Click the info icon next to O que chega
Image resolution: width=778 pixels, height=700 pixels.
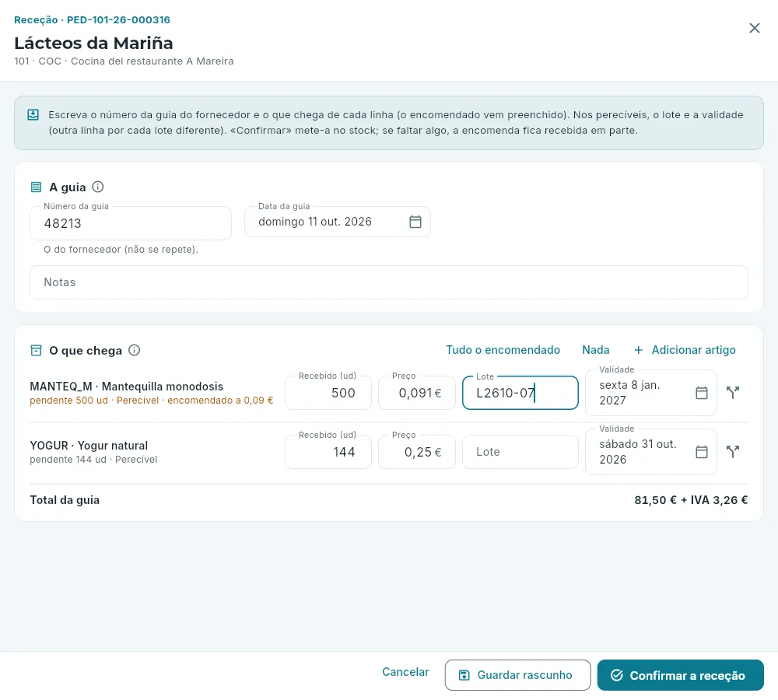135,350
